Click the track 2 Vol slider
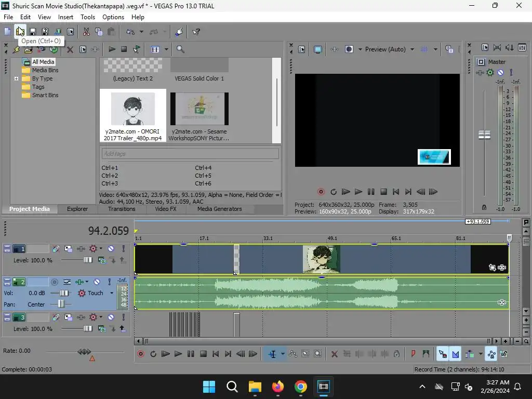532x399 pixels. point(64,293)
